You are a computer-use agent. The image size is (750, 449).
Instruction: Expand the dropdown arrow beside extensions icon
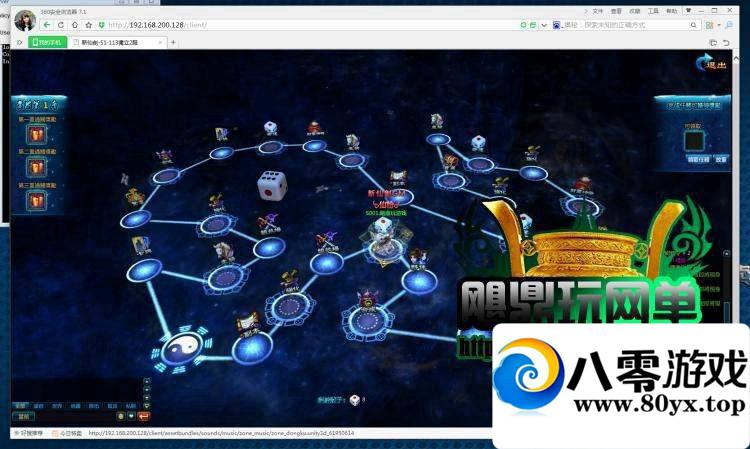[x=718, y=25]
